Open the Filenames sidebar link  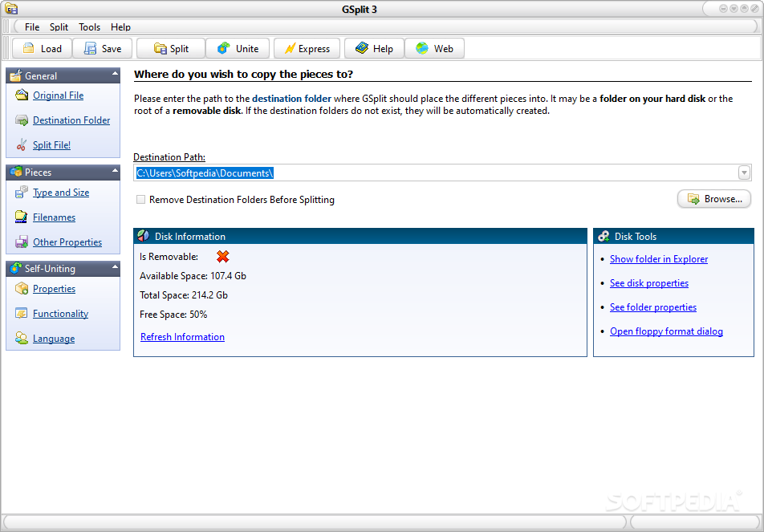54,217
